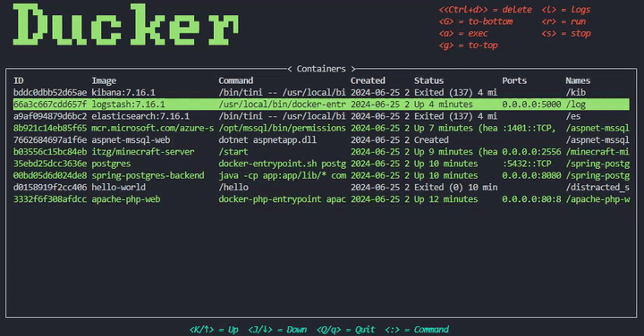Click the Ducker ASCII logo
The width and height of the screenshot is (644, 336).
126,24
